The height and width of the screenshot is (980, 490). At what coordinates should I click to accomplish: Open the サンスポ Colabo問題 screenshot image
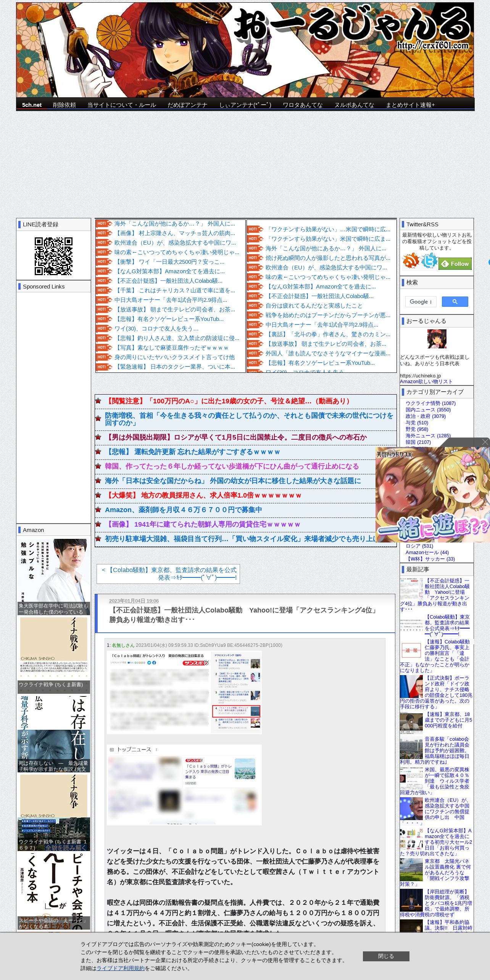click(184, 692)
